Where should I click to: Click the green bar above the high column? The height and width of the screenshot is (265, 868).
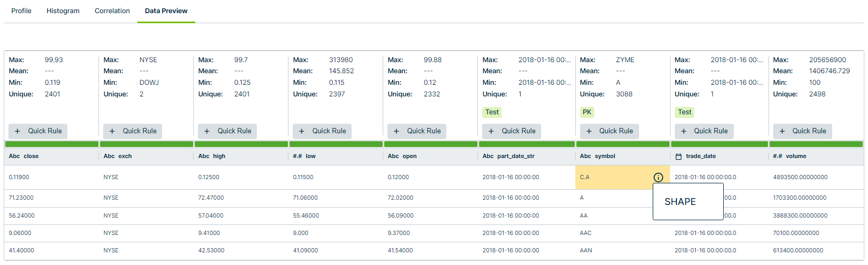(x=241, y=144)
